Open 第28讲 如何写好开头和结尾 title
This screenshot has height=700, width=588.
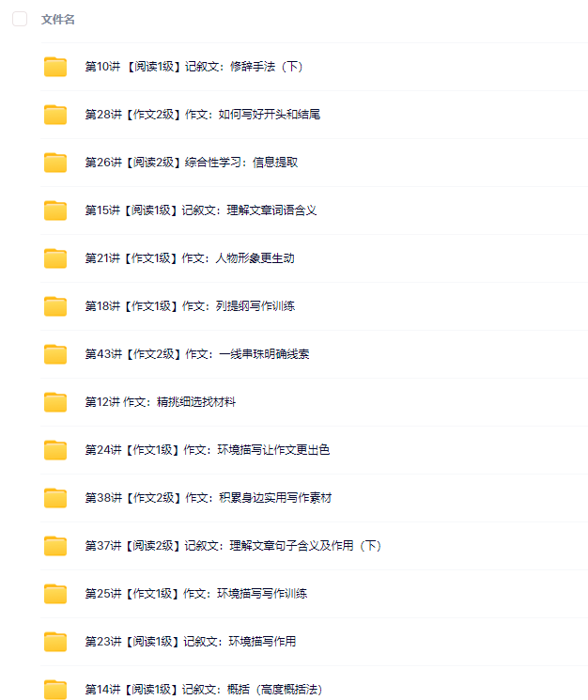[203, 115]
